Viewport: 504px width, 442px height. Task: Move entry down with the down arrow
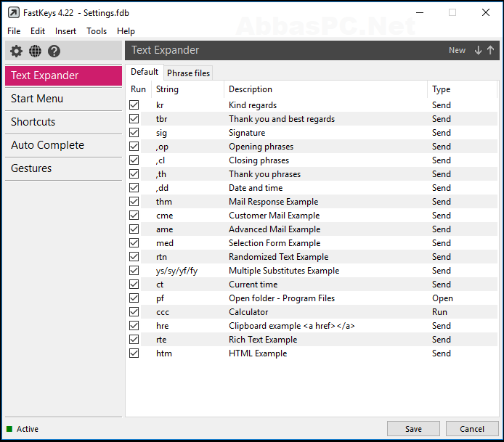click(x=479, y=50)
